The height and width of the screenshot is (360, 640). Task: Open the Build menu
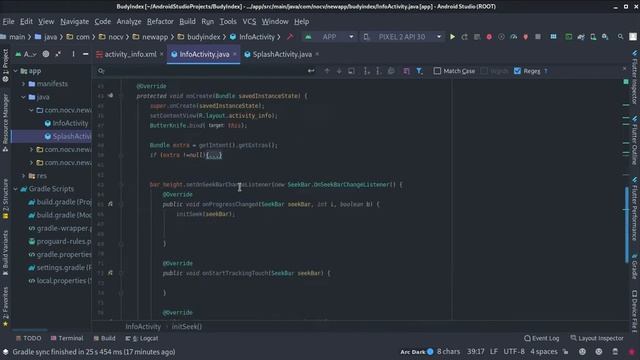(187, 21)
